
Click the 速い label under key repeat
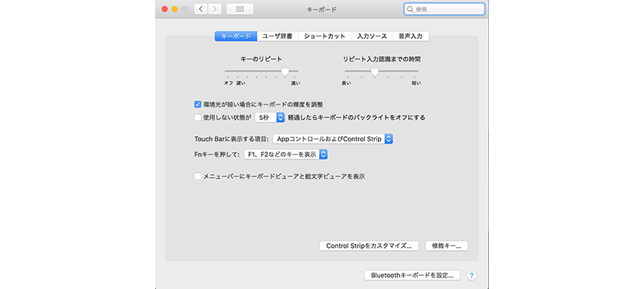tap(296, 83)
